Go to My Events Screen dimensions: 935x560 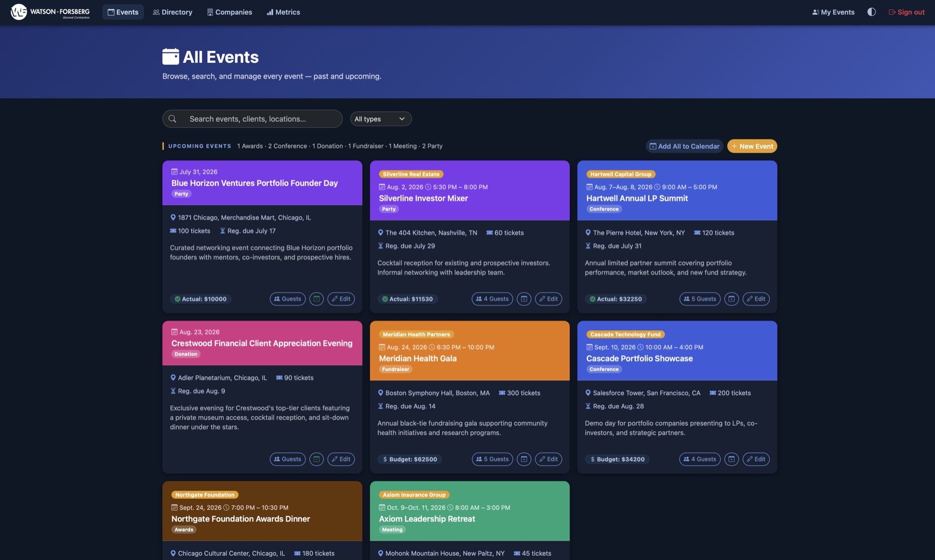tap(833, 12)
